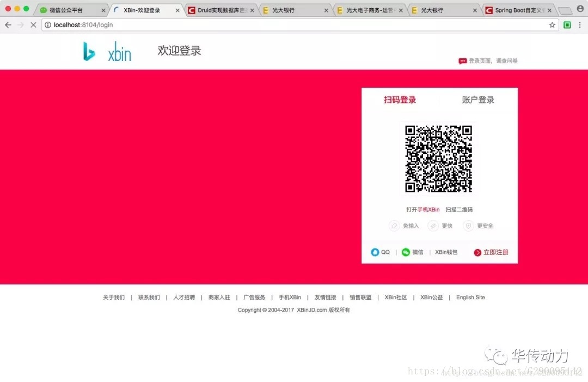Open the XBin公益 footer link
Screen dimensions: 588x382
[431, 297]
